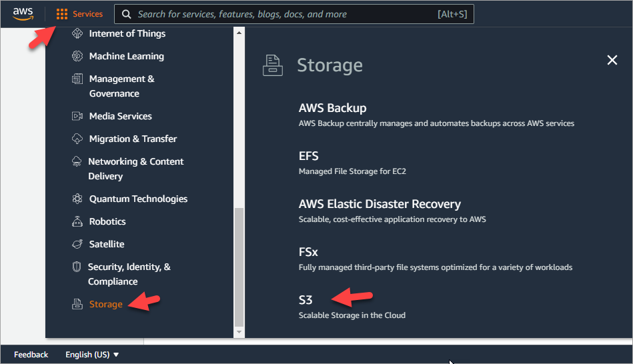Click the Satellite icon
This screenshot has height=364, width=633.
77,244
